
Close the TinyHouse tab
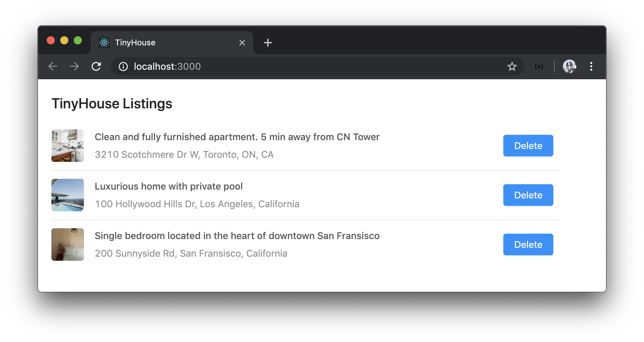[x=242, y=43]
